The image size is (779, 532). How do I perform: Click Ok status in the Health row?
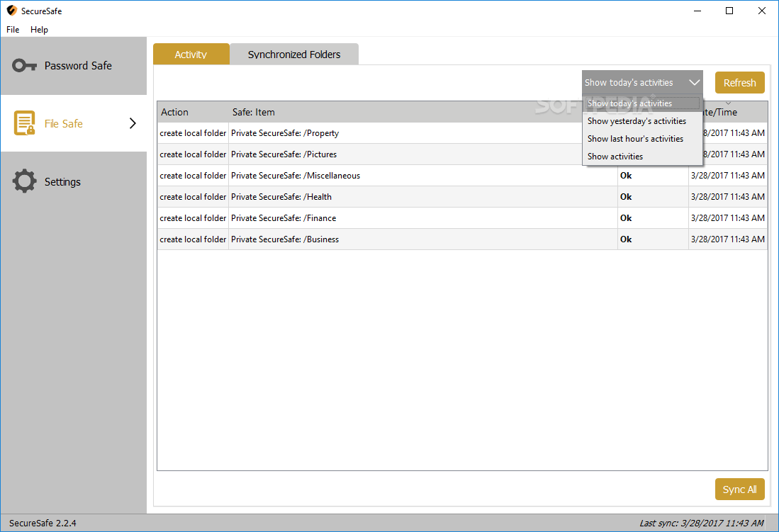coord(626,197)
